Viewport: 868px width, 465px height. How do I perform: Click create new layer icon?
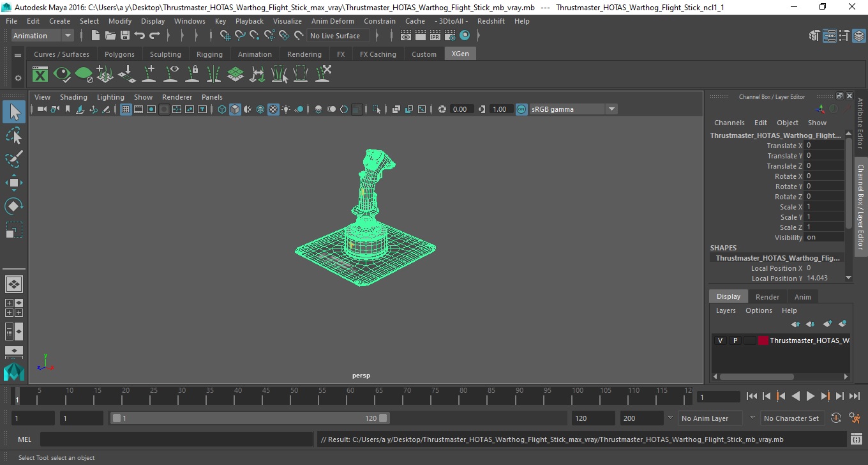coord(828,324)
